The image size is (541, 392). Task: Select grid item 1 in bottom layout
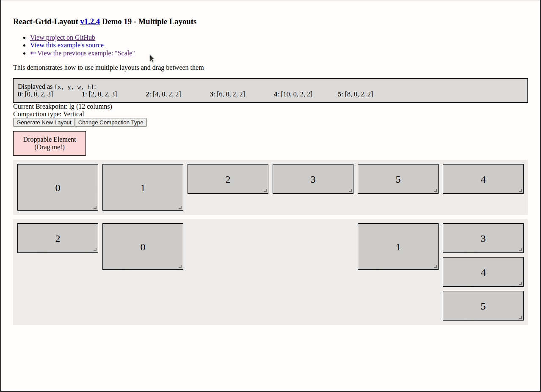pyautogui.click(x=398, y=247)
